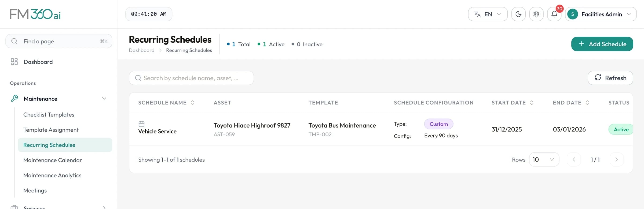Open Dashboard from the sidebar
This screenshot has height=209, width=644.
pyautogui.click(x=38, y=62)
